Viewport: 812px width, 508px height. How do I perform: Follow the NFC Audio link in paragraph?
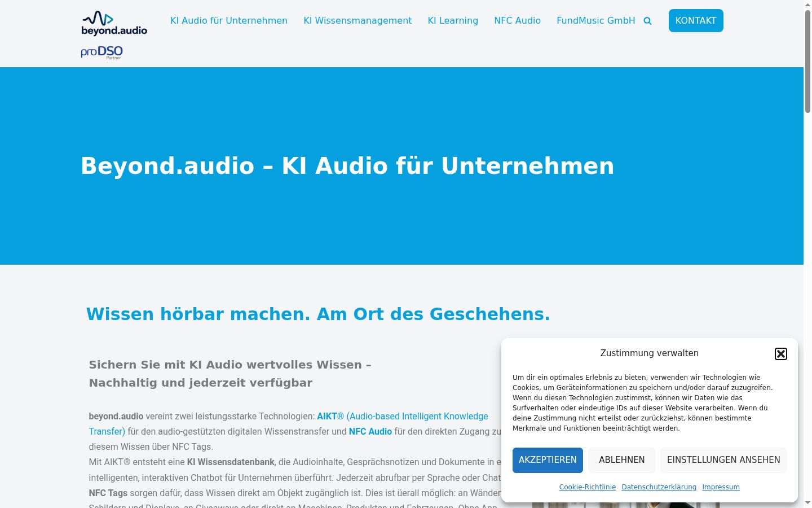point(370,432)
